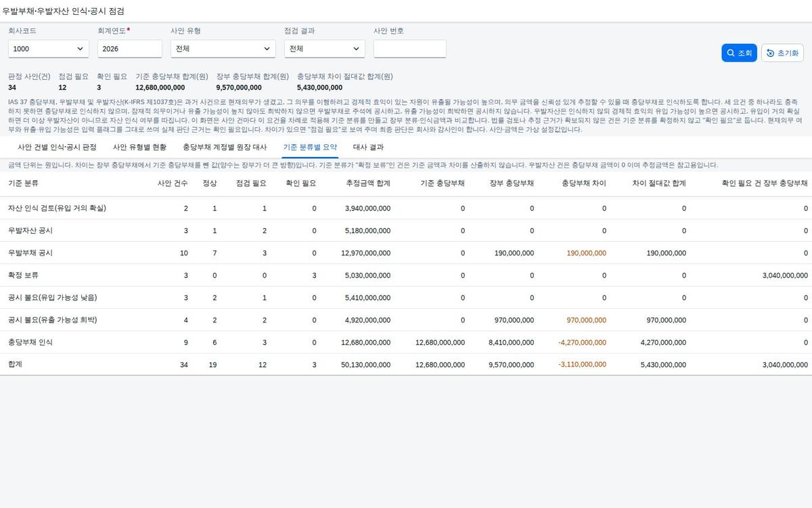Select the 우발자산 공시 row label
Screen dimensions: 812x508
[x=30, y=230]
